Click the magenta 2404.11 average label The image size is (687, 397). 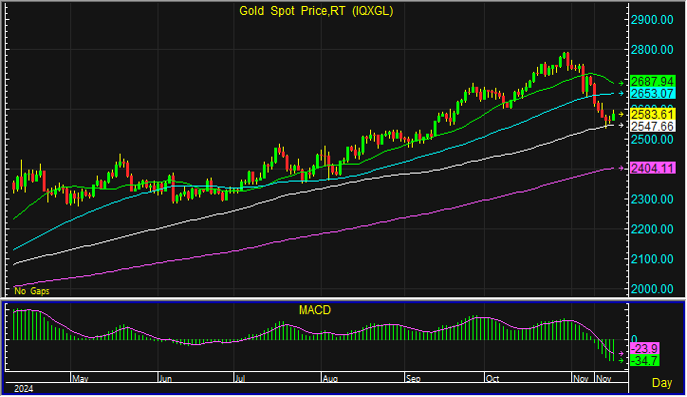click(x=652, y=168)
